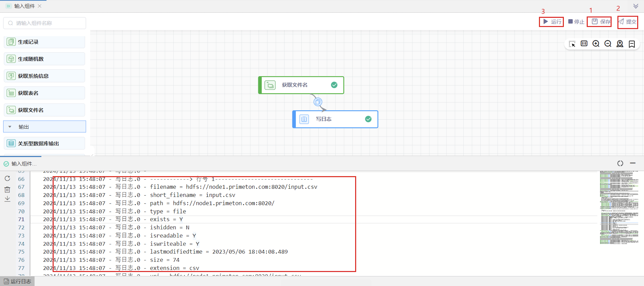Screen dimensions: 644x286
Task: Collapse the 输出 component group
Action: 10,127
